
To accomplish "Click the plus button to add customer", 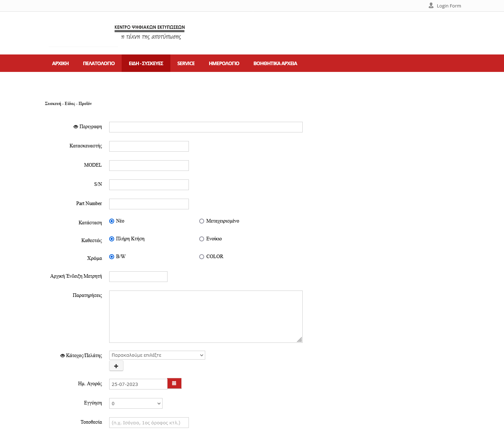I will tap(116, 366).
